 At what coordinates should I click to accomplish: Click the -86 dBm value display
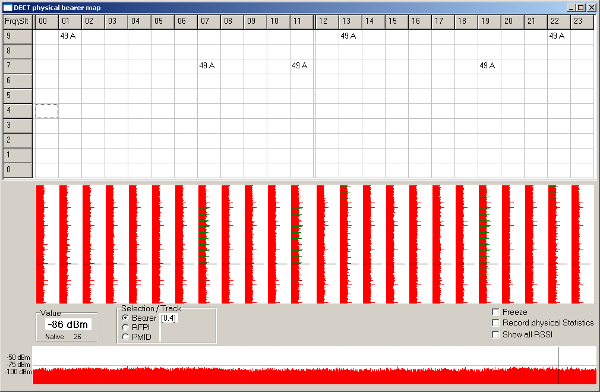68,325
